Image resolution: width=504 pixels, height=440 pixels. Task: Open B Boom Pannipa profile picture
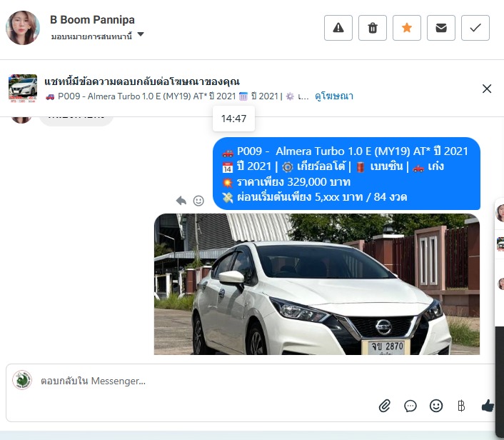23,28
